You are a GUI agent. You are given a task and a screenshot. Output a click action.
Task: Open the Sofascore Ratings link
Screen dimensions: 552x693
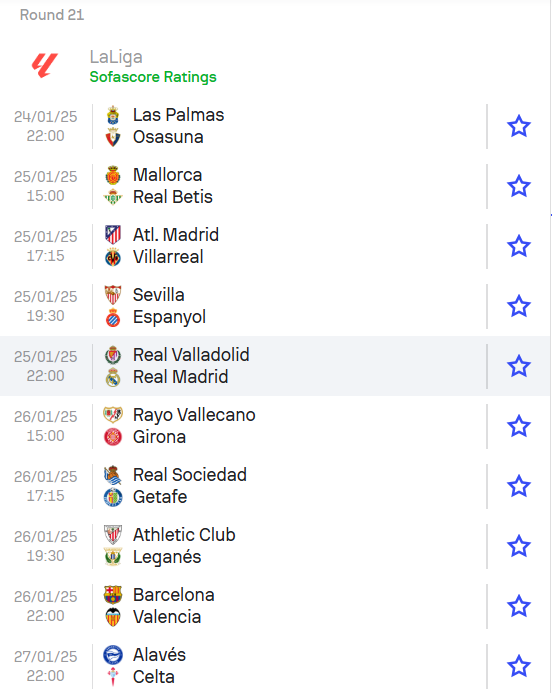[153, 77]
